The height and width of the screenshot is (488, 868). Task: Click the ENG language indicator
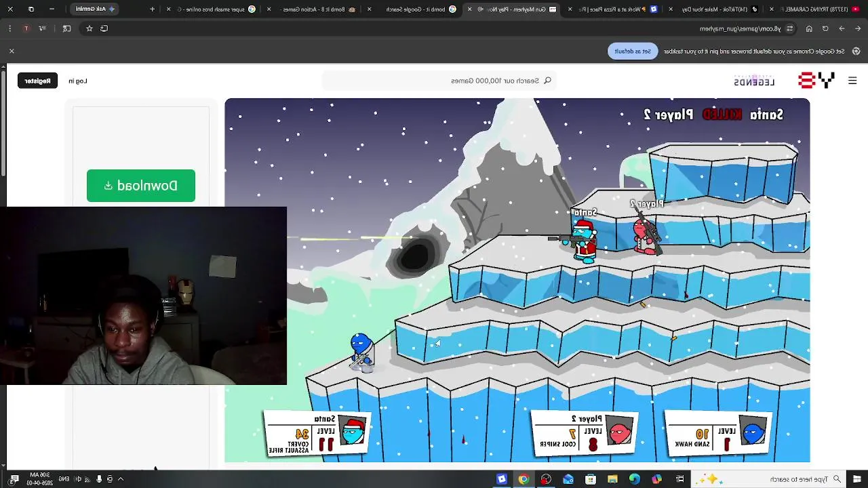pos(63,479)
